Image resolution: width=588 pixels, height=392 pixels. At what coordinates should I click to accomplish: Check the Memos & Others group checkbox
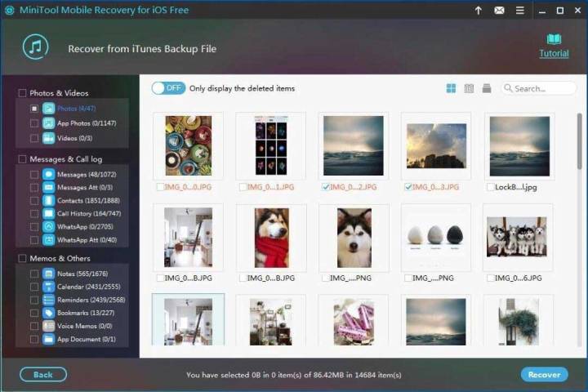tap(23, 258)
